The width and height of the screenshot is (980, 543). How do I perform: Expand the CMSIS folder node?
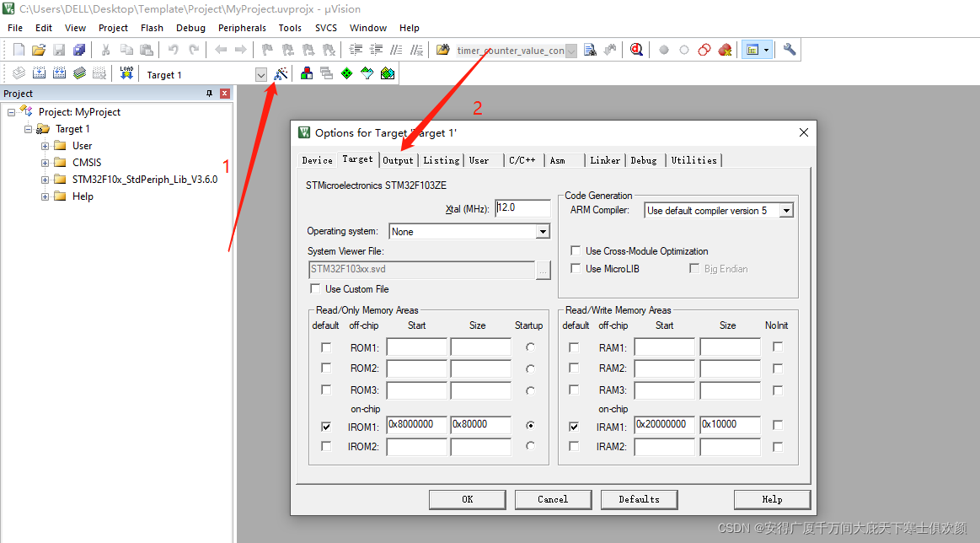tap(45, 163)
